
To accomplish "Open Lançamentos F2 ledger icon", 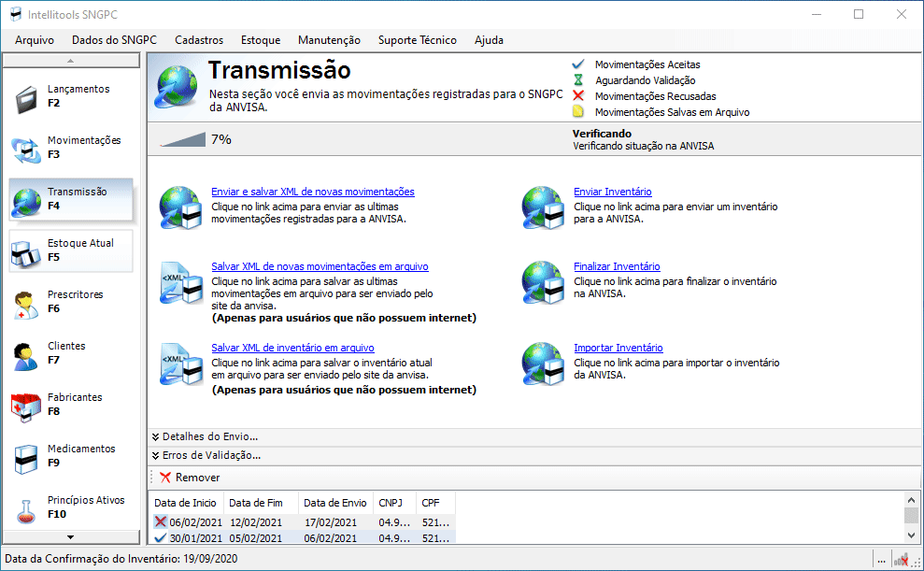I will tap(26, 99).
